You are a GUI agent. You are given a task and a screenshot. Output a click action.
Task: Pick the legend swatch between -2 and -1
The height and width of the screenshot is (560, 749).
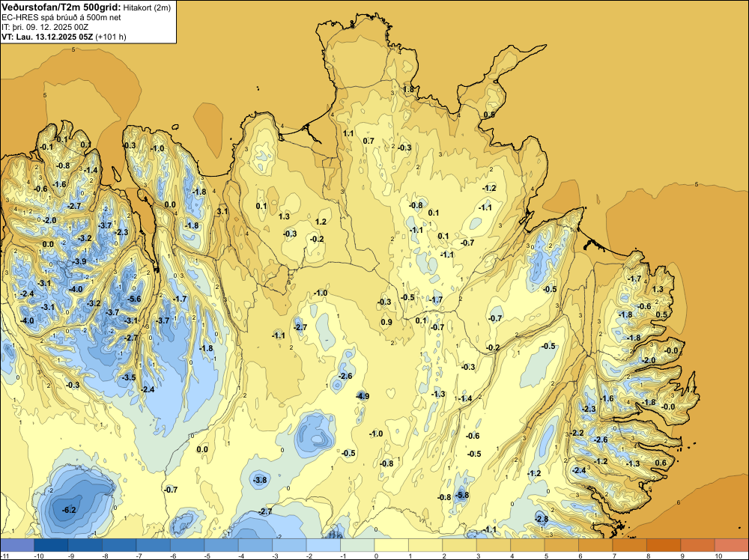tap(324, 545)
